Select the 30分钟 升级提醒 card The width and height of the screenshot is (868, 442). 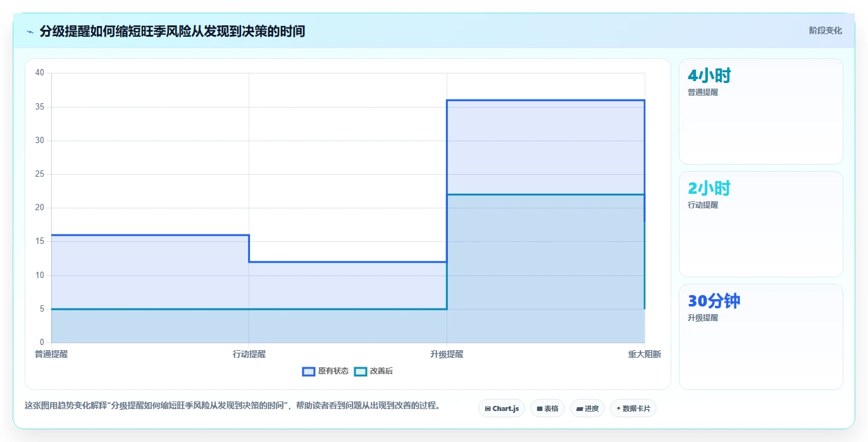click(x=760, y=337)
